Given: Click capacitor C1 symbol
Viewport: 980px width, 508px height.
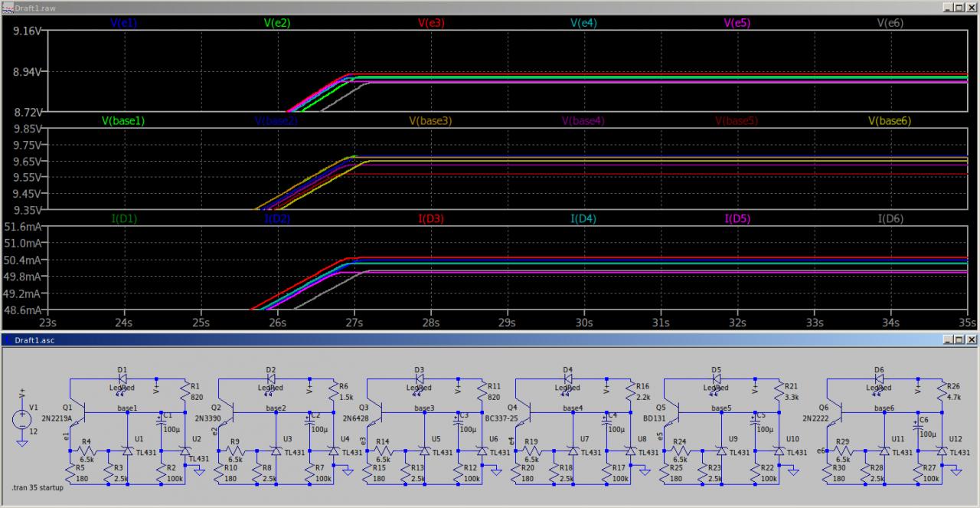Looking at the screenshot, I should point(159,423).
